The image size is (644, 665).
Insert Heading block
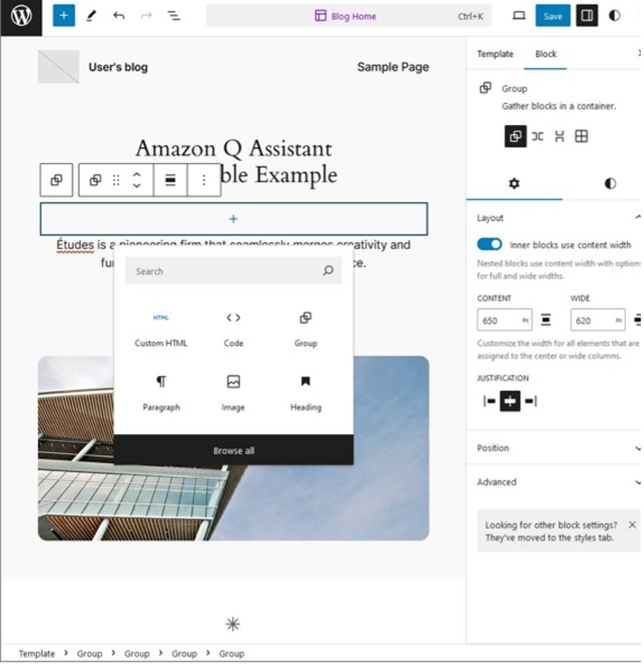pyautogui.click(x=306, y=394)
